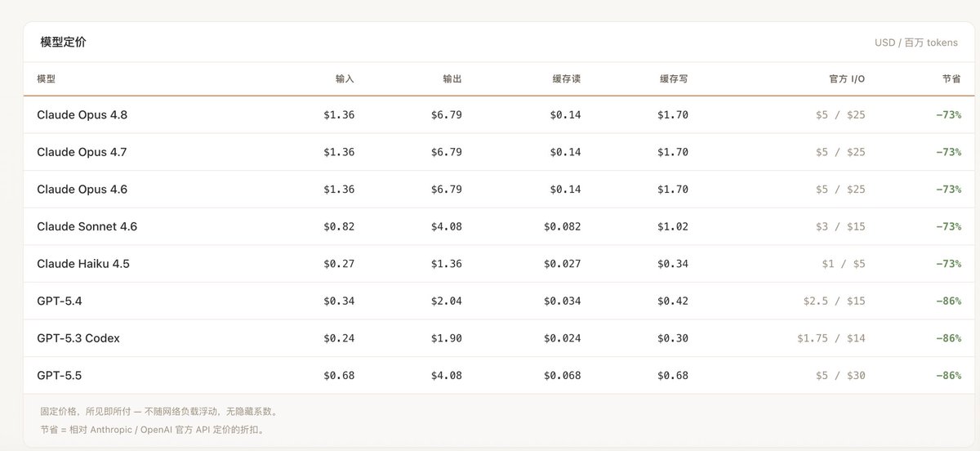Viewport: 980px width, 451px height.
Task: Select the GPT-5.4 model name
Action: (60, 301)
